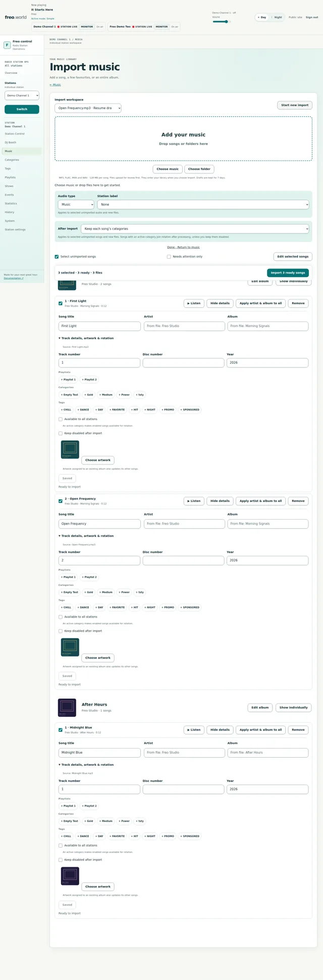Viewport: 323px width, 980px height.
Task: Click First Light artwork thumbnail
Action: 70,449
